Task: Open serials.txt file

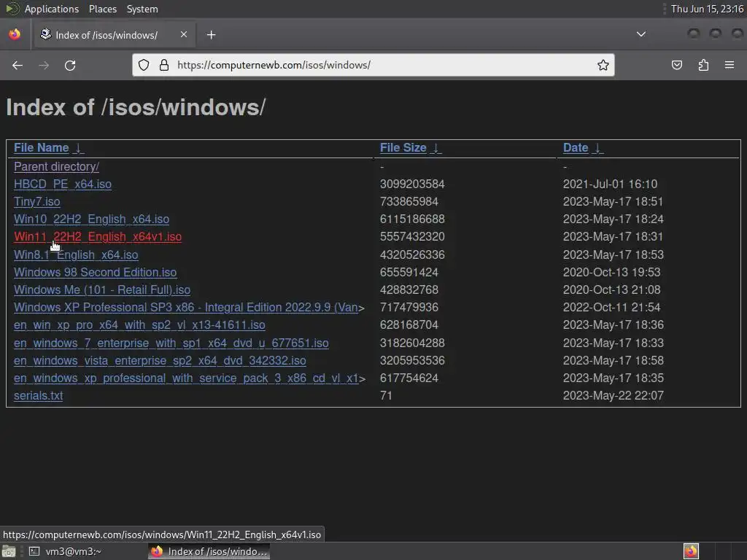Action: [x=38, y=396]
